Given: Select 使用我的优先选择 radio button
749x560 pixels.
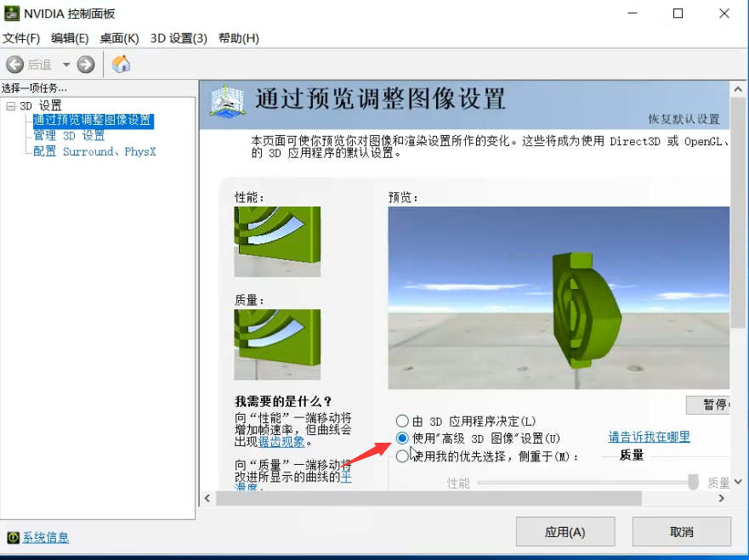Looking at the screenshot, I should 402,456.
